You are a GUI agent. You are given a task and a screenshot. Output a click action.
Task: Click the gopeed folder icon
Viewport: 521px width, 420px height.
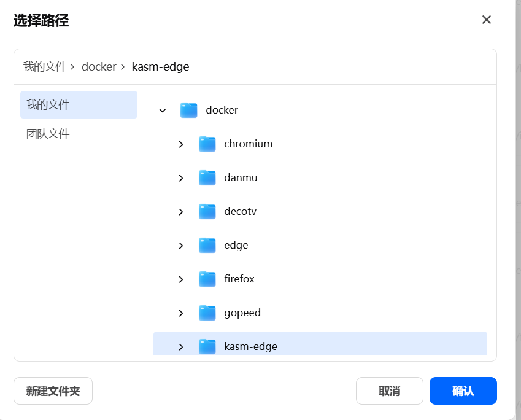[x=207, y=313]
